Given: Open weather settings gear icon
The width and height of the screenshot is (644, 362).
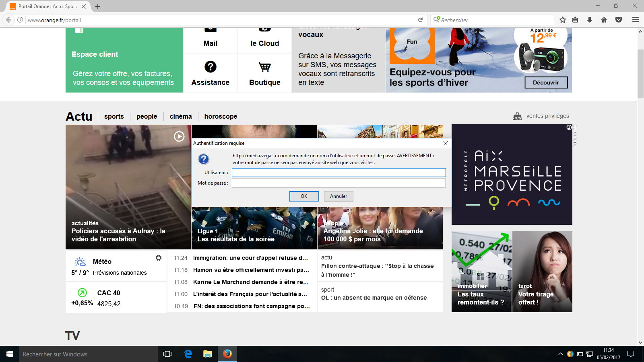Looking at the screenshot, I should coord(159,258).
